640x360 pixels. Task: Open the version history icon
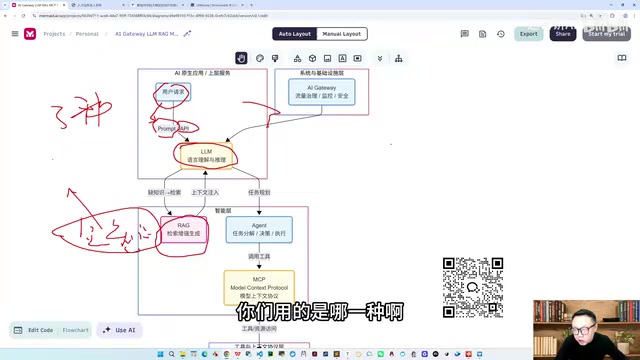coord(501,34)
